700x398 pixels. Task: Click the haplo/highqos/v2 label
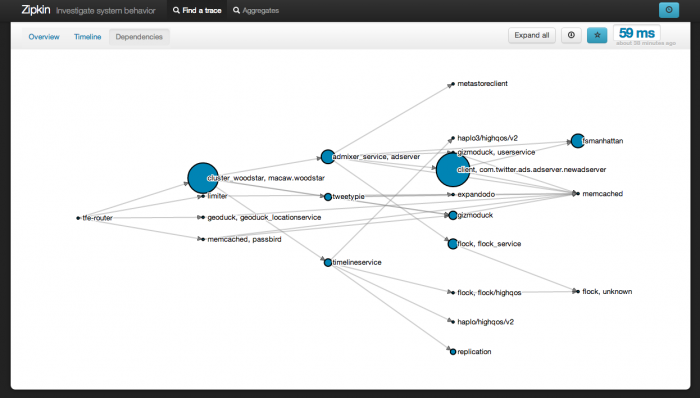[485, 322]
